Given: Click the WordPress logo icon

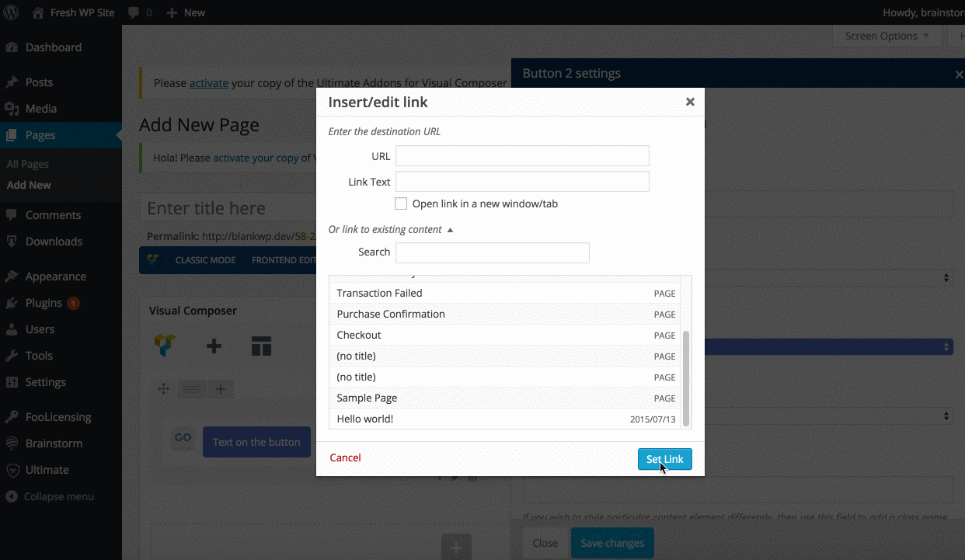Looking at the screenshot, I should (x=12, y=12).
